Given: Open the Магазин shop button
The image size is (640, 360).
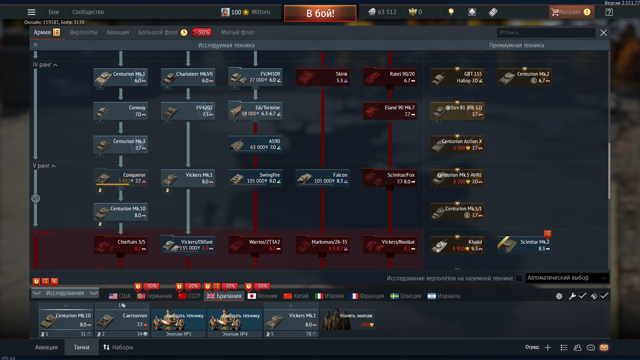Looking at the screenshot, I should click(570, 12).
